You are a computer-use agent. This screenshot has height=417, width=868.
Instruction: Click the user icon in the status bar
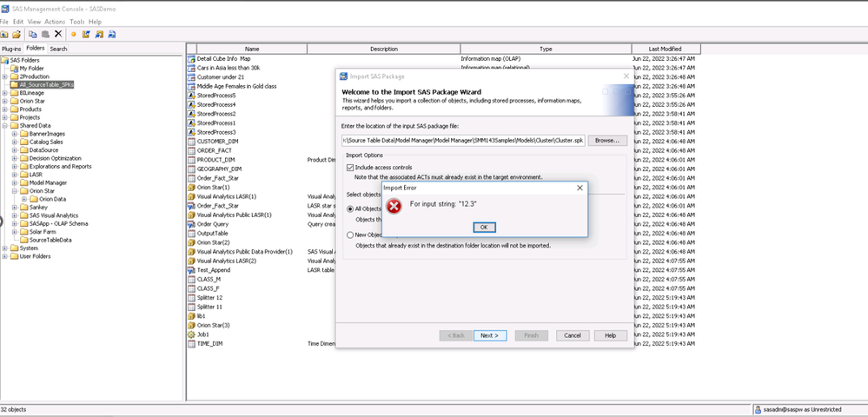tap(757, 409)
